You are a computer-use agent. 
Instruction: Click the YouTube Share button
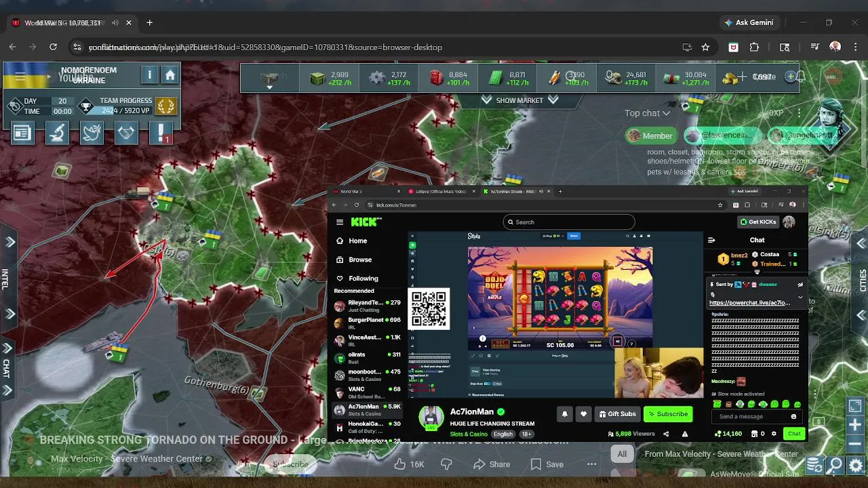point(492,464)
